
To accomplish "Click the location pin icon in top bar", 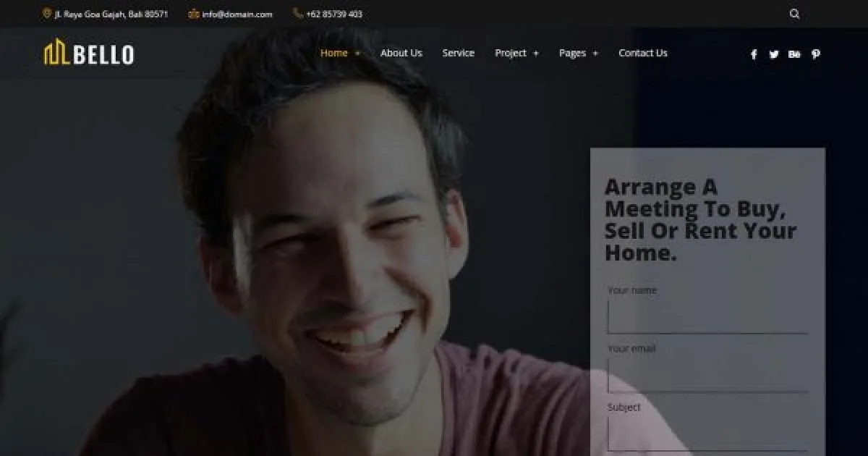I will 47,14.
